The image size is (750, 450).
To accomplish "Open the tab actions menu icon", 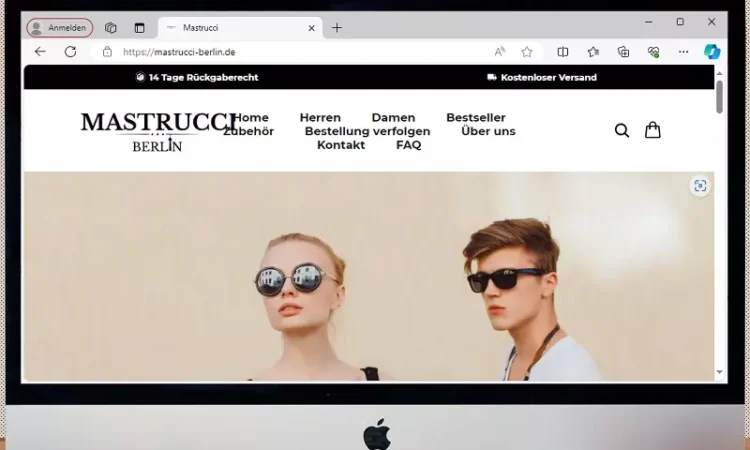I will pos(139,28).
